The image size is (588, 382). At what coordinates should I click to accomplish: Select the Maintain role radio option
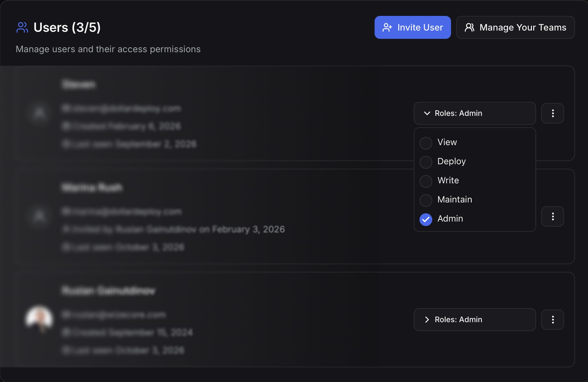[x=426, y=200]
